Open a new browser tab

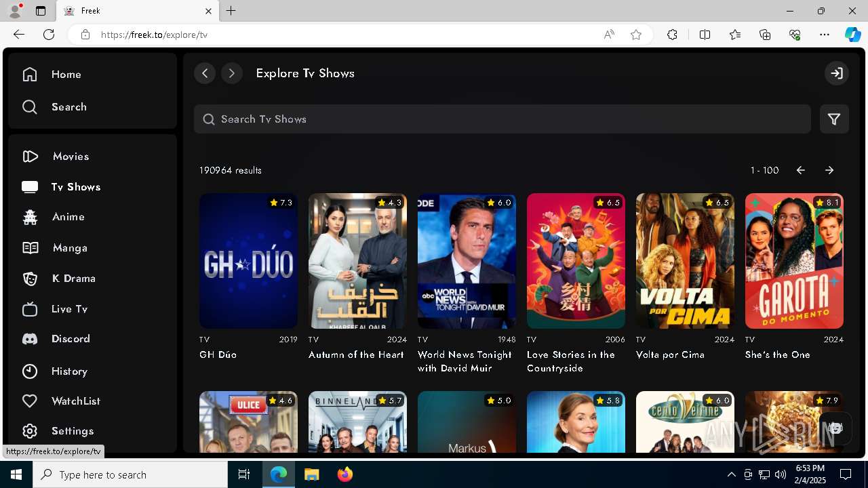(x=231, y=11)
